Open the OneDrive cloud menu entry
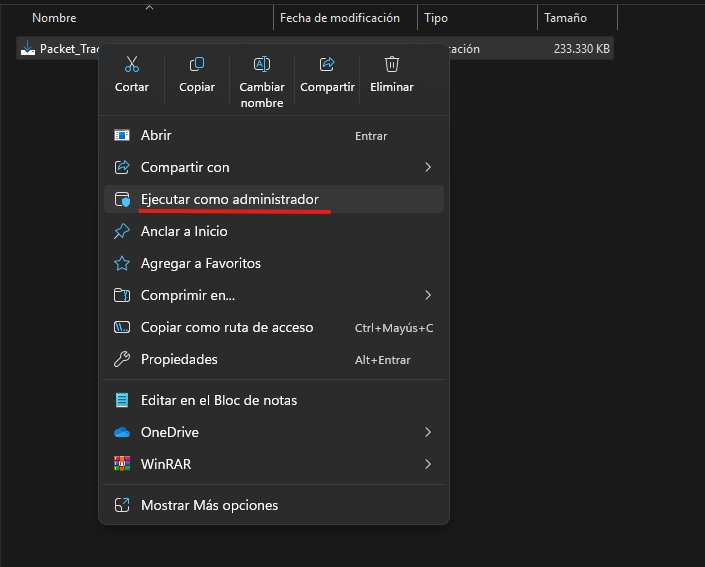 pyautogui.click(x=169, y=432)
